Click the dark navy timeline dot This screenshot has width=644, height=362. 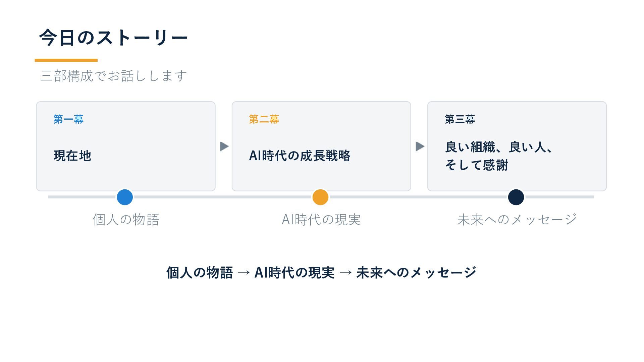click(516, 197)
